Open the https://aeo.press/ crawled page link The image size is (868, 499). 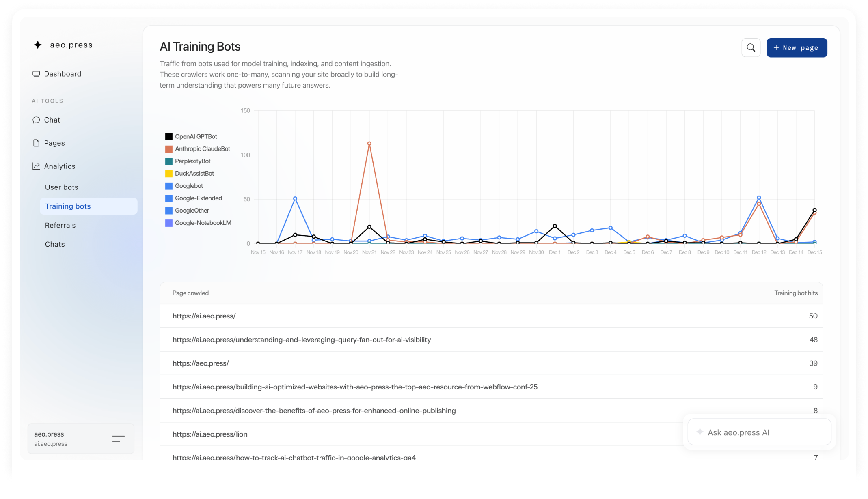(x=201, y=363)
